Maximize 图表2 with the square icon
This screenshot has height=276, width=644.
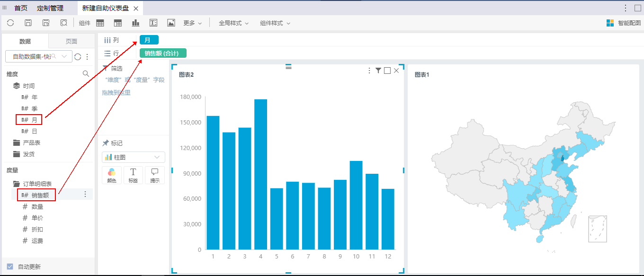point(387,71)
